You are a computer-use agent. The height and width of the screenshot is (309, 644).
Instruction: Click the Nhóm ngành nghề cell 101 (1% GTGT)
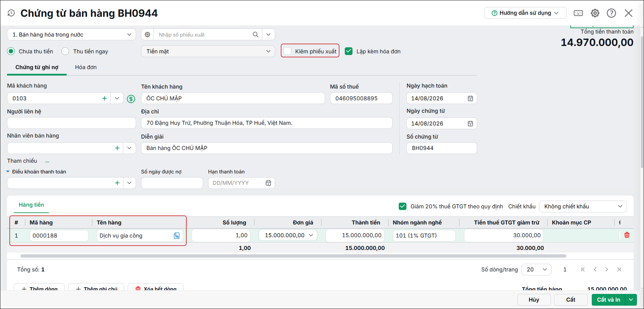pyautogui.click(x=424, y=236)
